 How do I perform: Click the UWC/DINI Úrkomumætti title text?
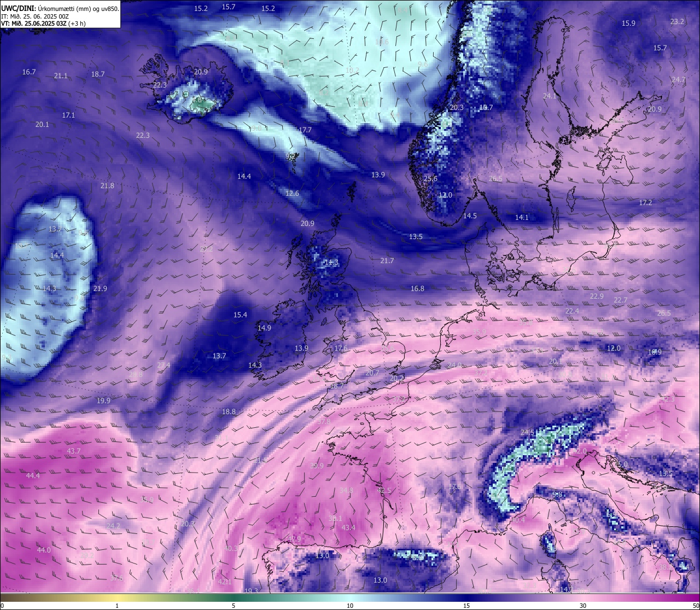pyautogui.click(x=60, y=9)
